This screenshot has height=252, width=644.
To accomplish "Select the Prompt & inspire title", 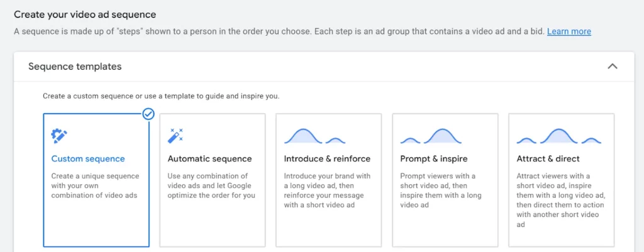I will point(434,159).
